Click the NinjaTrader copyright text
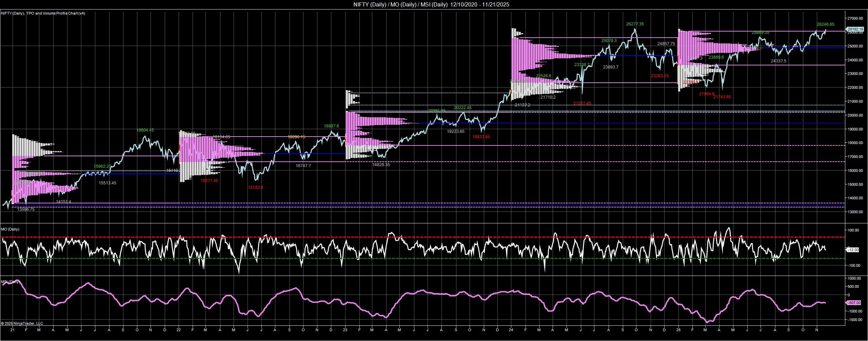Screen dimensions: 868x341 pyautogui.click(x=22, y=323)
